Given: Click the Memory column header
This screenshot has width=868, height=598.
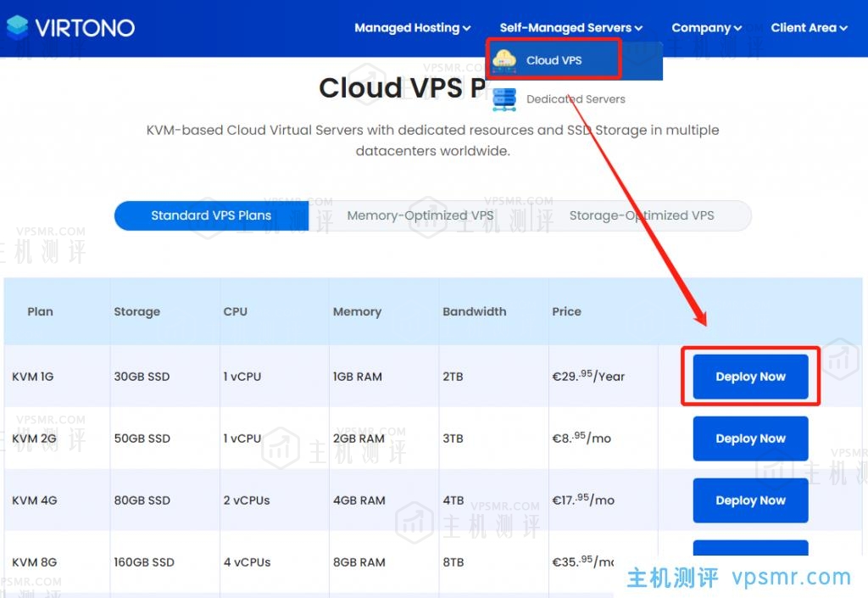Looking at the screenshot, I should (x=357, y=312).
